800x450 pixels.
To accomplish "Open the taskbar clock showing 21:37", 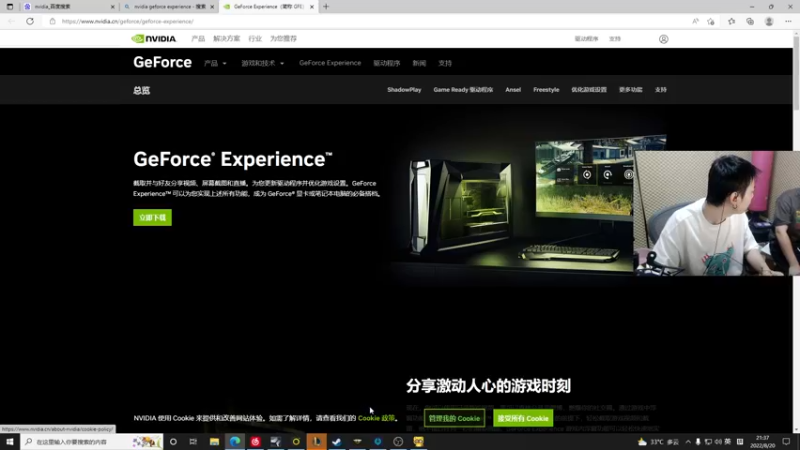I will click(762, 442).
